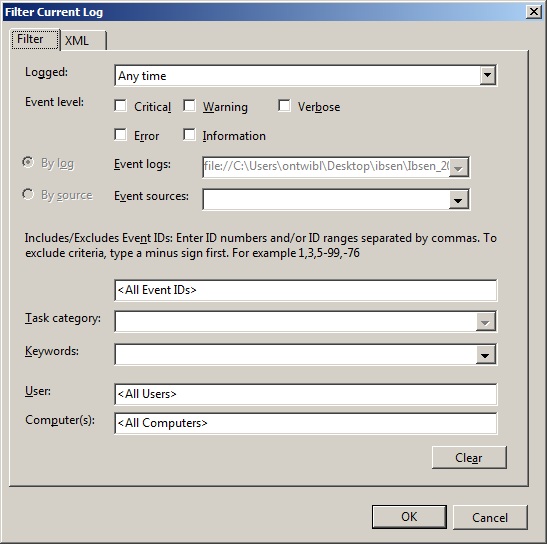
Task: Switch to the XML tab
Action: point(83,40)
